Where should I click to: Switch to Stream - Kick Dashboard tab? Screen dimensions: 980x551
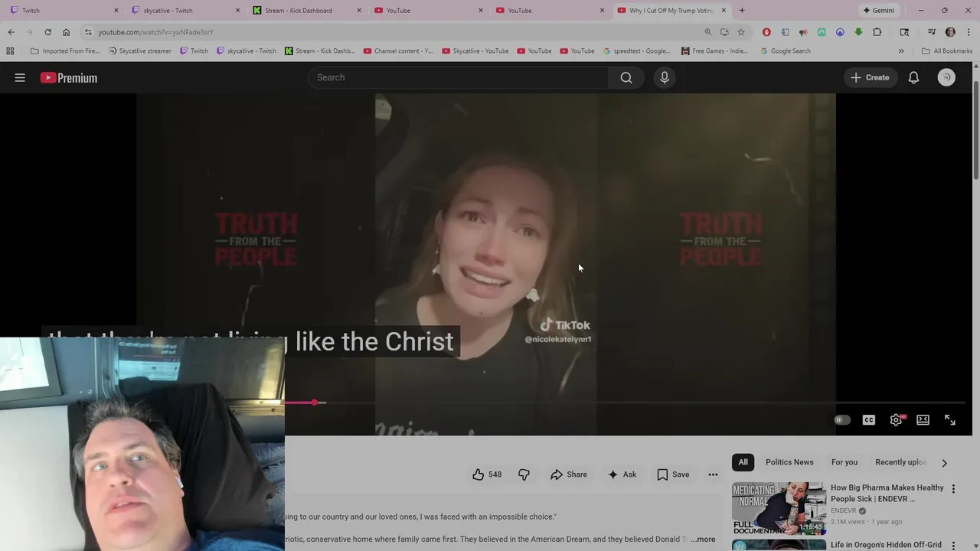(x=306, y=11)
